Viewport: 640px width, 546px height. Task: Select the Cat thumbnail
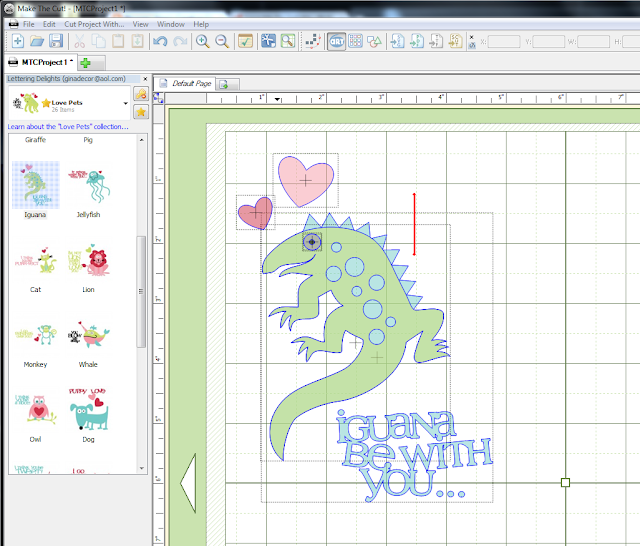(36, 260)
